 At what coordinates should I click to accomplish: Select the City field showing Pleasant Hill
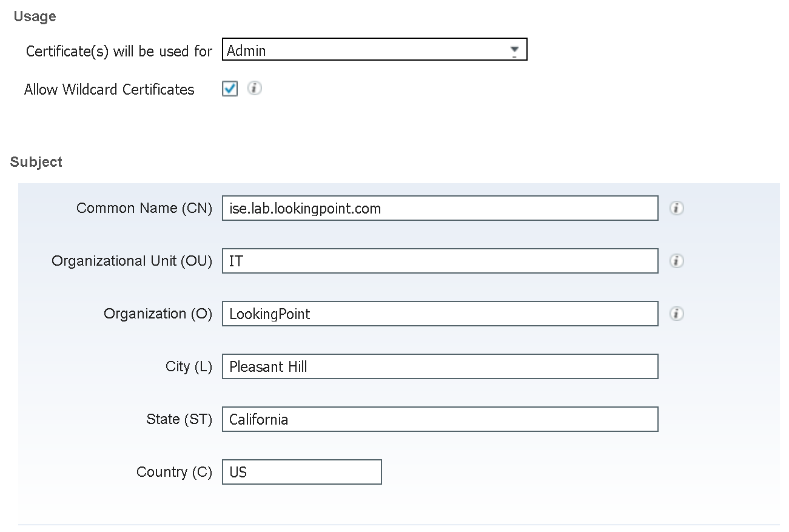pyautogui.click(x=440, y=366)
